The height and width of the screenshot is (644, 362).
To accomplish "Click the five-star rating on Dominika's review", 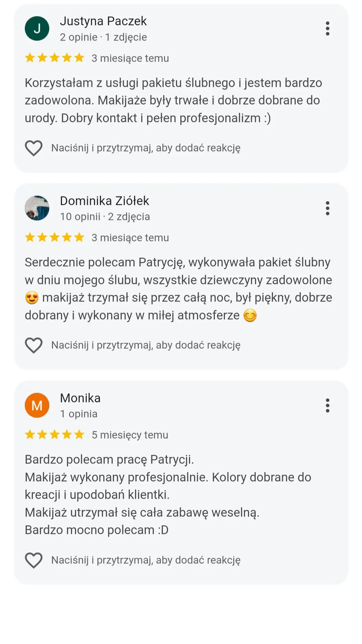I will point(55,238).
